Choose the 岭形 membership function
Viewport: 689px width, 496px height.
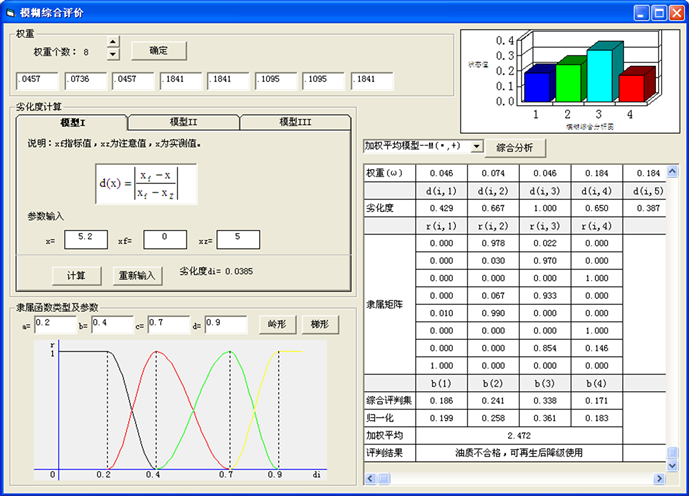click(x=277, y=324)
